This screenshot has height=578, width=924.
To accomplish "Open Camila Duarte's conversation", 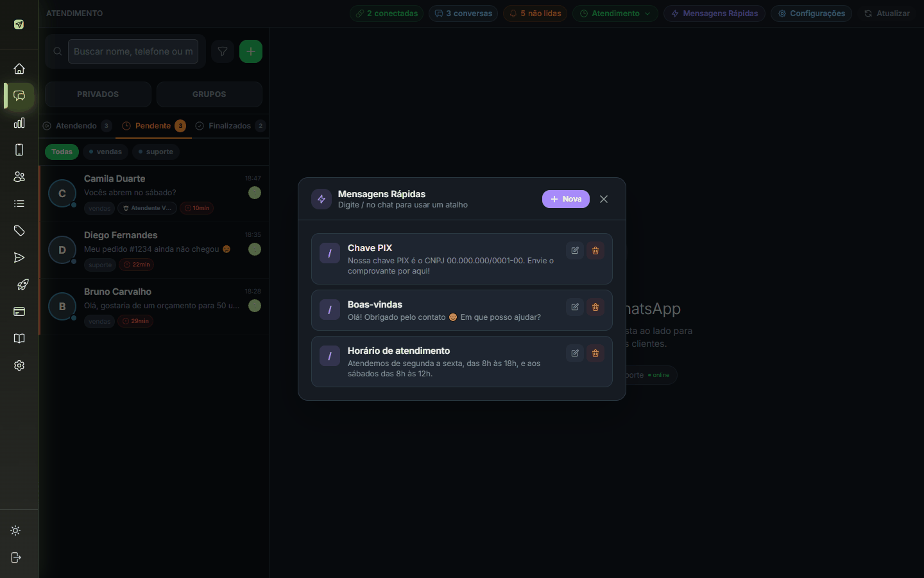I will [x=154, y=193].
